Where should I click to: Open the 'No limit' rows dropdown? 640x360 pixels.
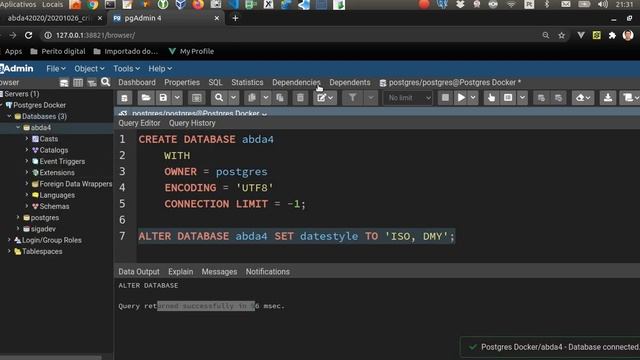pyautogui.click(x=408, y=98)
